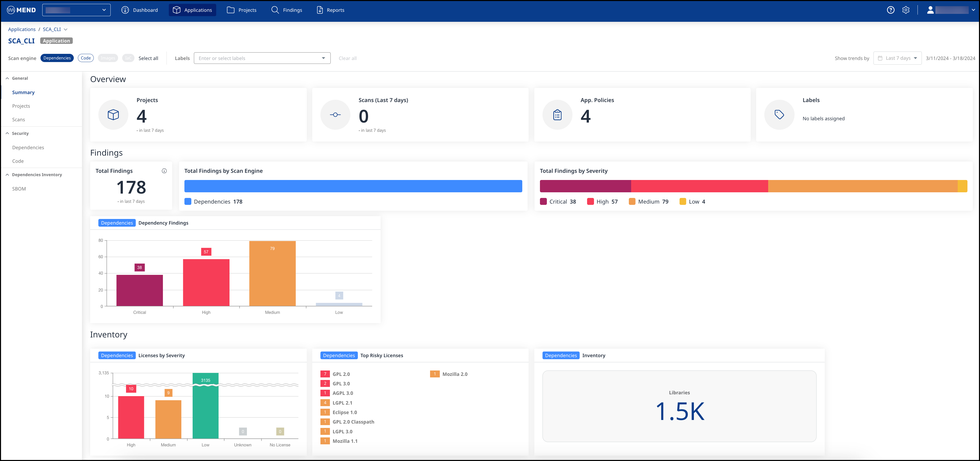The width and height of the screenshot is (980, 461).
Task: Collapse the Security section in the sidebar
Action: point(7,133)
